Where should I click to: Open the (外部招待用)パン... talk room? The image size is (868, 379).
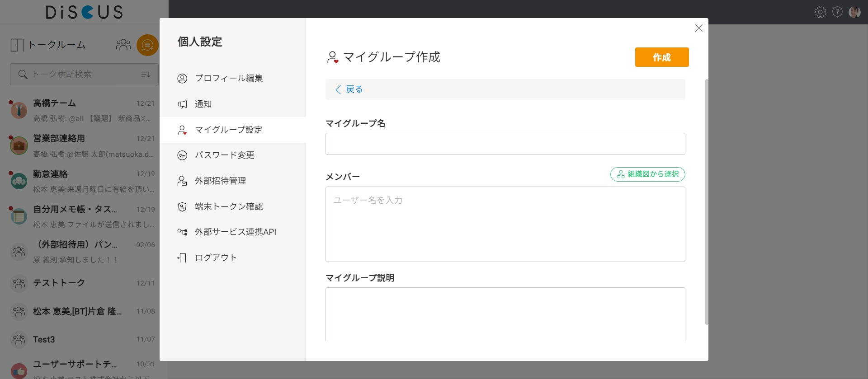pos(84,252)
